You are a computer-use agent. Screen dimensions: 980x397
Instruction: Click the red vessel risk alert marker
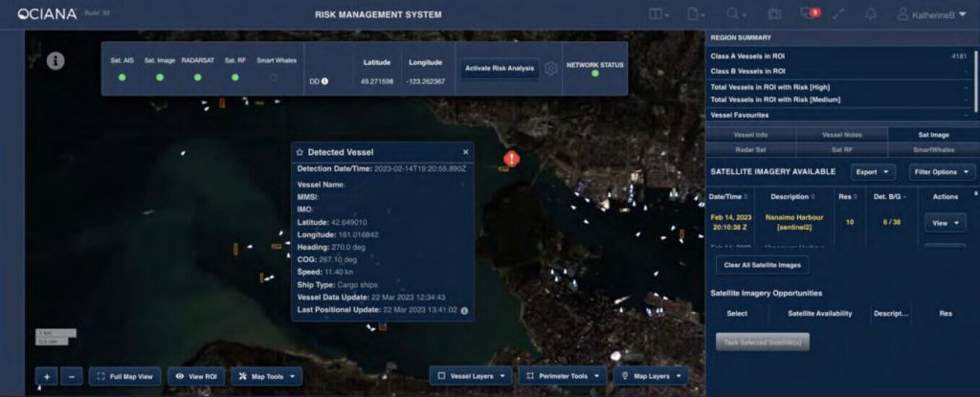[x=512, y=159]
